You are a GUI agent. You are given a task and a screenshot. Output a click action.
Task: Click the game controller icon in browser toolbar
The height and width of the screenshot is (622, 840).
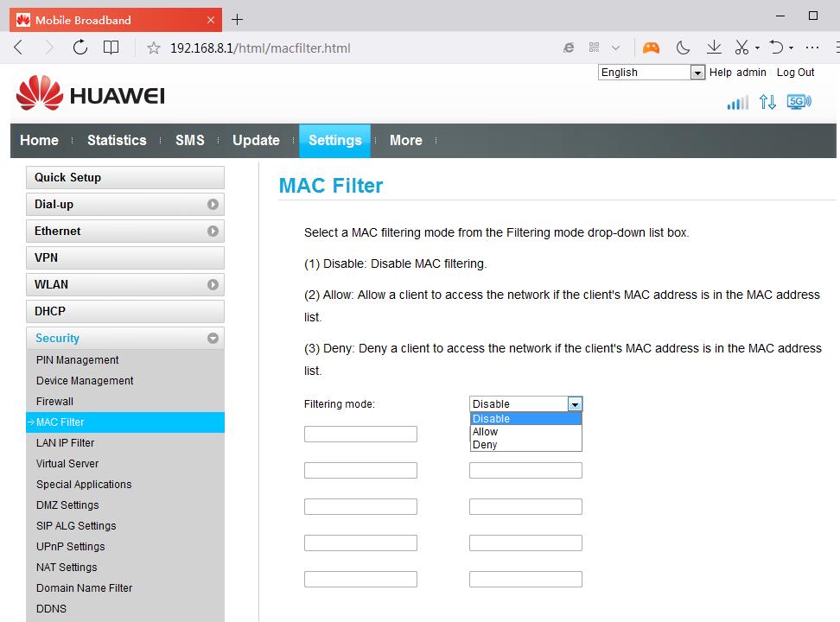point(651,48)
